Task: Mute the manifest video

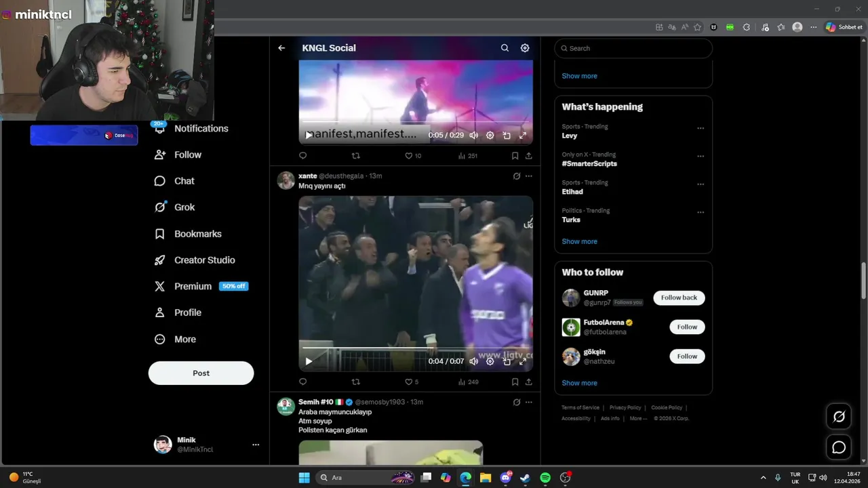Action: [473, 135]
